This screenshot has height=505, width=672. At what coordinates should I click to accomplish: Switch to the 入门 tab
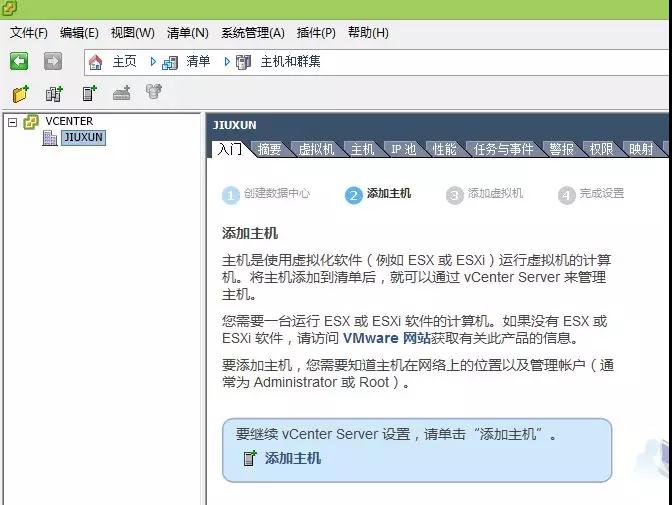pos(230,149)
